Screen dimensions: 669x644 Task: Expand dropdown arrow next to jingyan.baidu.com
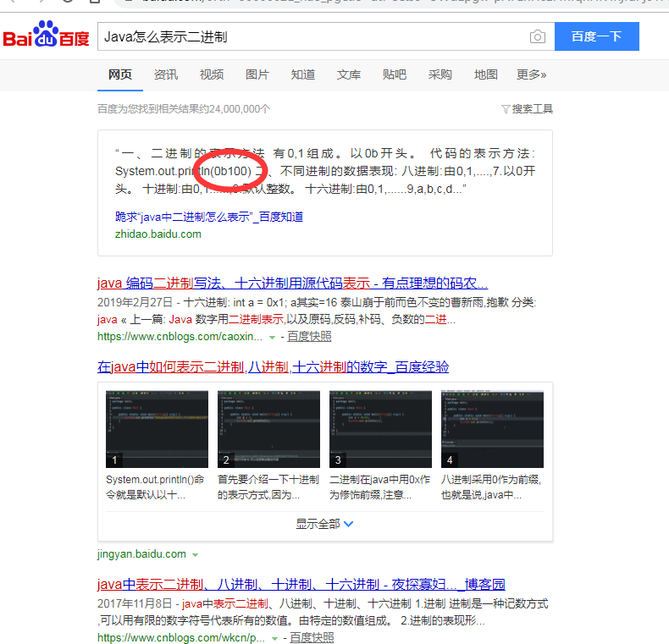(x=195, y=555)
